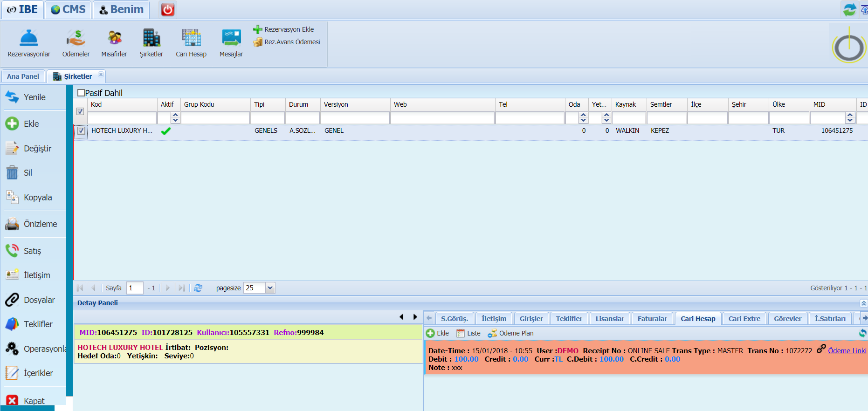Click the Kod filter input field
This screenshot has width=868, height=411.
tap(122, 118)
